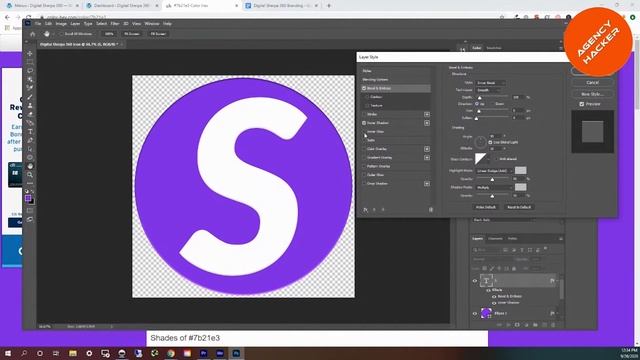Screen dimensions: 640x360
Task: Add another Gradient Overlay with plus icon
Action: pos(427,158)
